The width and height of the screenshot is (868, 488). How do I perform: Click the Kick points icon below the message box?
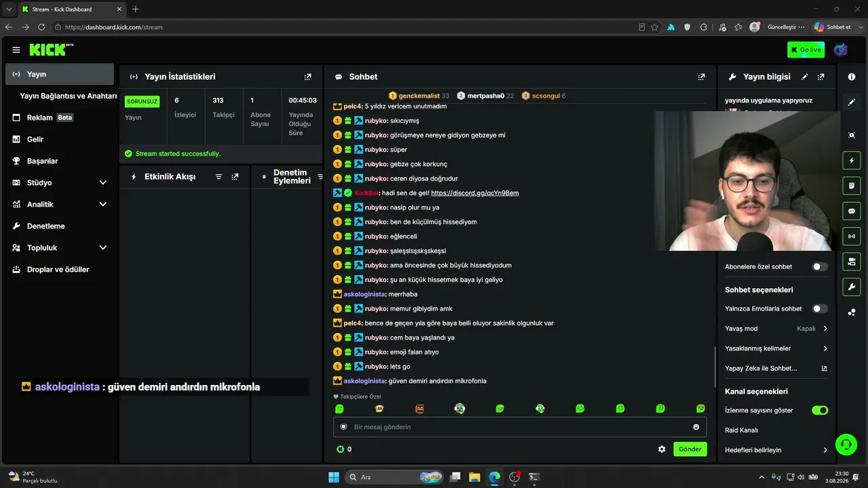click(340, 449)
